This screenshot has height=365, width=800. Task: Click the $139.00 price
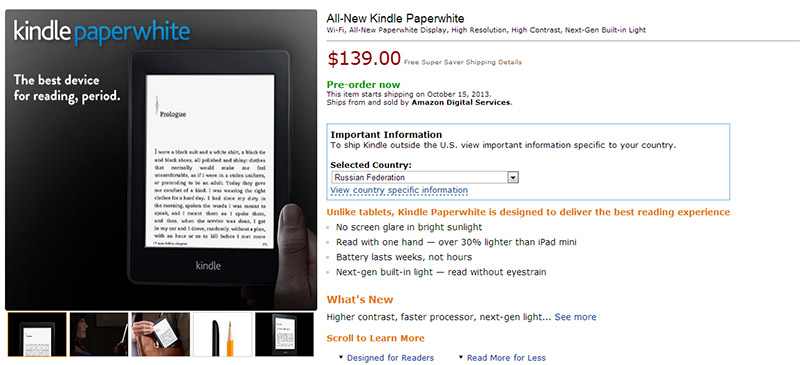coord(364,59)
